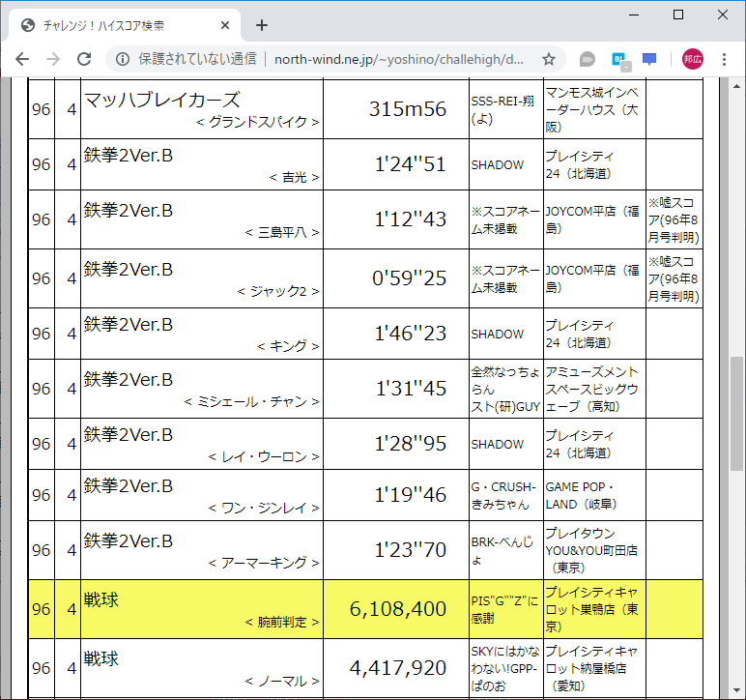Click location プレイシティキャロット納屋橋店（愛知）
The height and width of the screenshot is (700, 746).
tap(591, 669)
